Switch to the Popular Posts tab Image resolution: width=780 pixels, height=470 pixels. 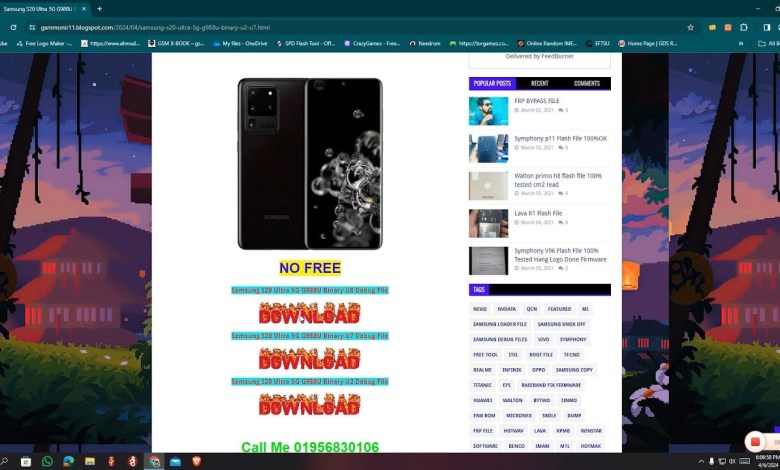(492, 83)
